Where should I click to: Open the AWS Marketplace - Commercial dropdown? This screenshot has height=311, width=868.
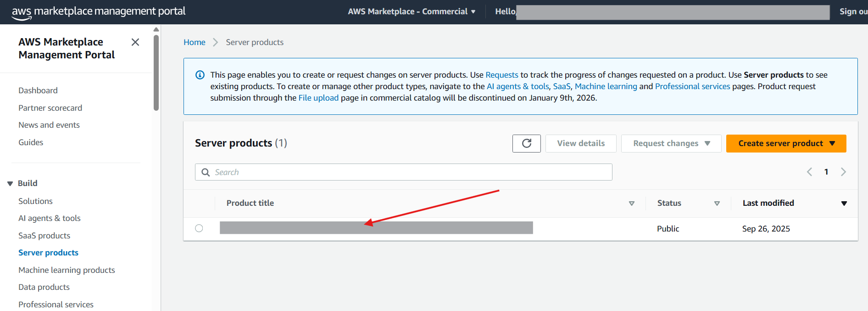tap(412, 11)
